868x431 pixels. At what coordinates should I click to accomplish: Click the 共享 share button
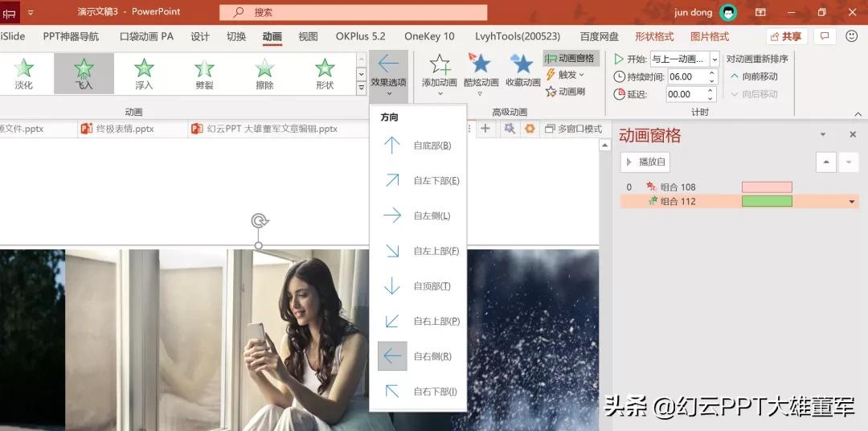click(787, 36)
